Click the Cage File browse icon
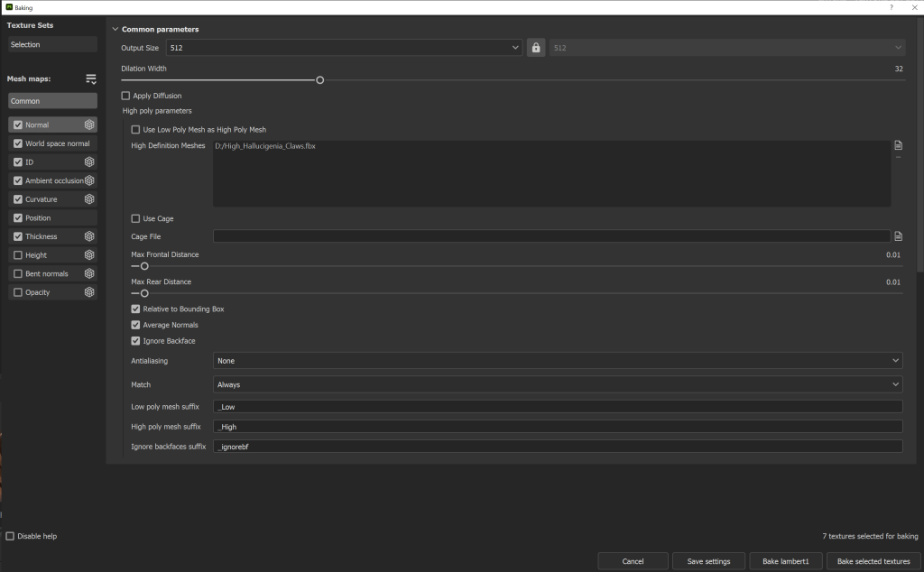 point(898,236)
